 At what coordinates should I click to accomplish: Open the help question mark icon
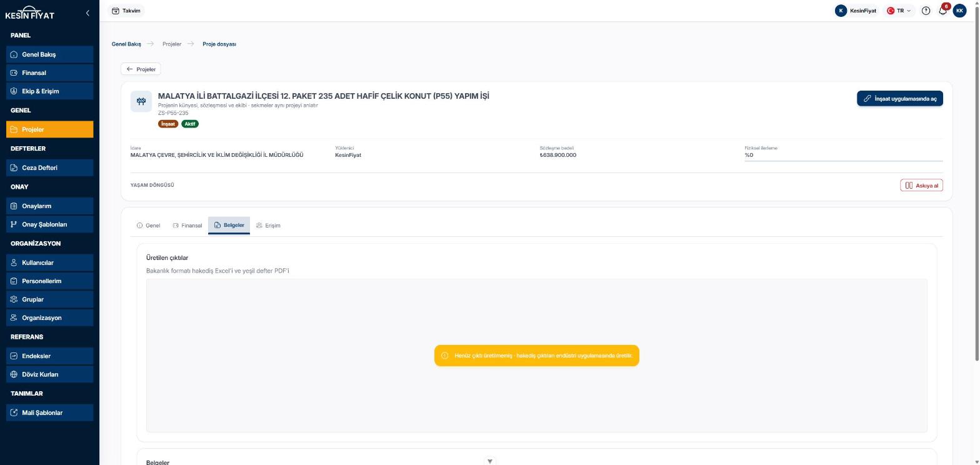coord(926,11)
